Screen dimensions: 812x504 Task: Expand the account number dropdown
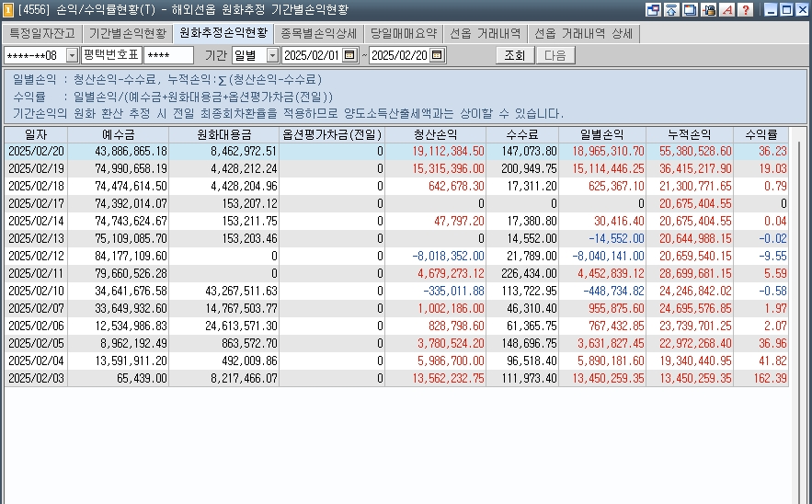(x=72, y=55)
